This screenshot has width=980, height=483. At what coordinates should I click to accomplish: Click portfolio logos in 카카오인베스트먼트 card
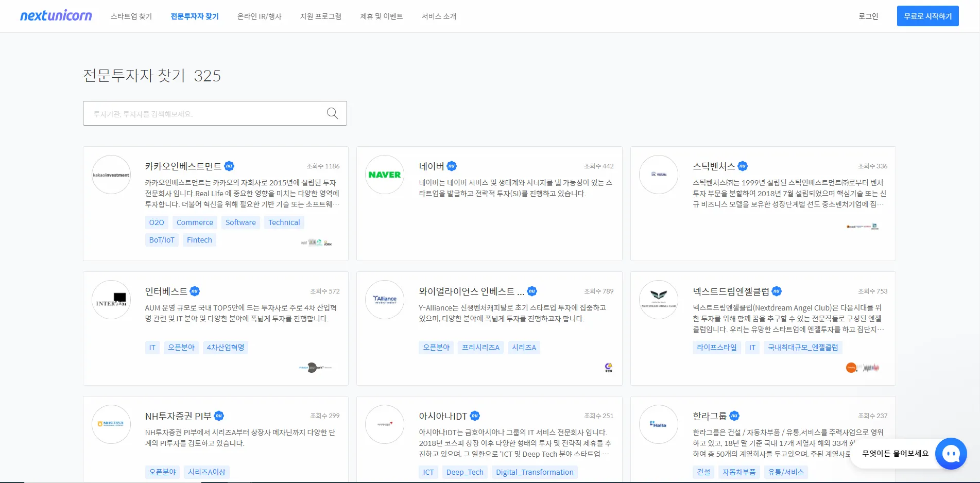point(316,243)
